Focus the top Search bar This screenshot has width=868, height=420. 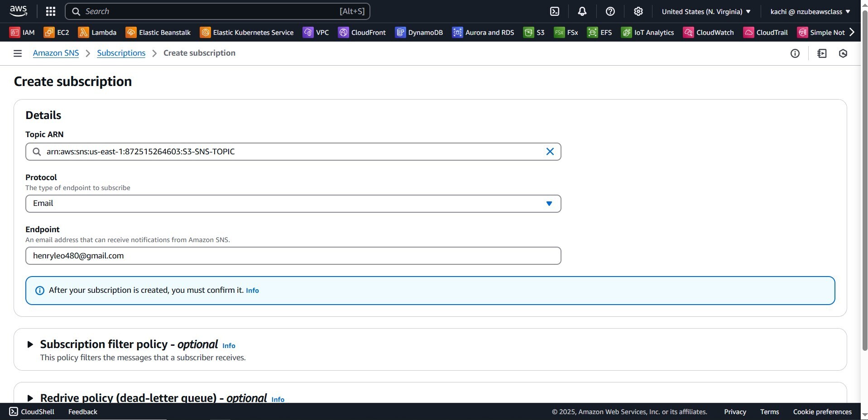217,11
